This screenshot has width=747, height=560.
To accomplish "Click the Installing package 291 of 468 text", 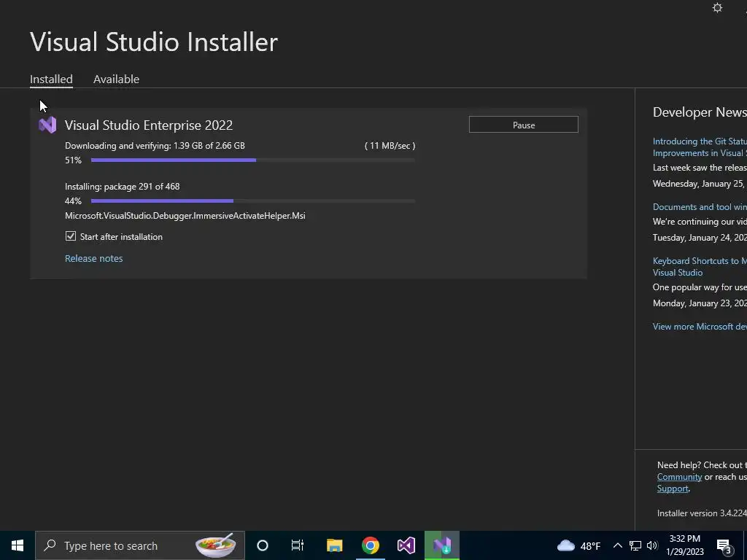I will tap(123, 186).
